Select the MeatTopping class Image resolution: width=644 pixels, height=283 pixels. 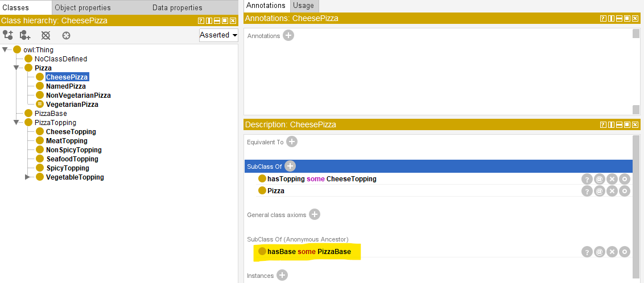pyautogui.click(x=67, y=141)
